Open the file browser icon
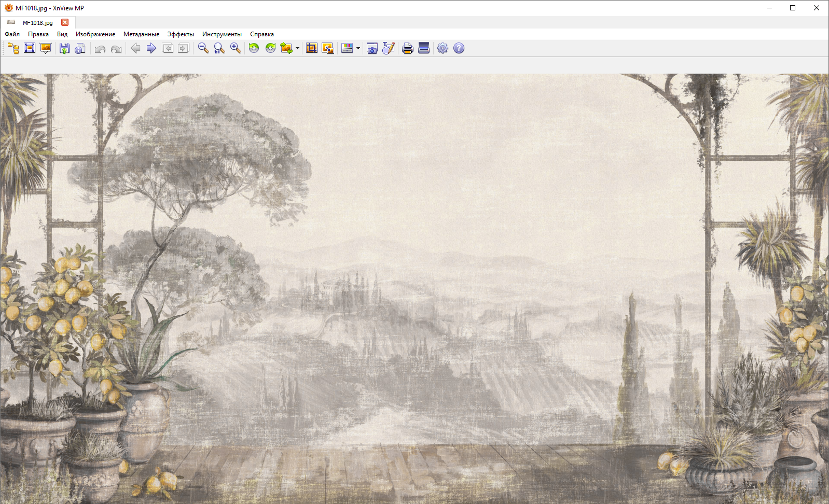This screenshot has width=829, height=504. (x=13, y=48)
